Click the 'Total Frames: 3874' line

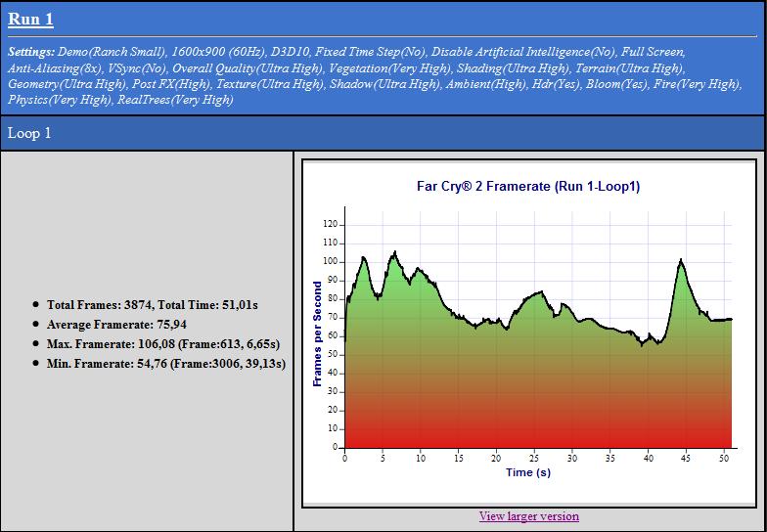coord(153,305)
